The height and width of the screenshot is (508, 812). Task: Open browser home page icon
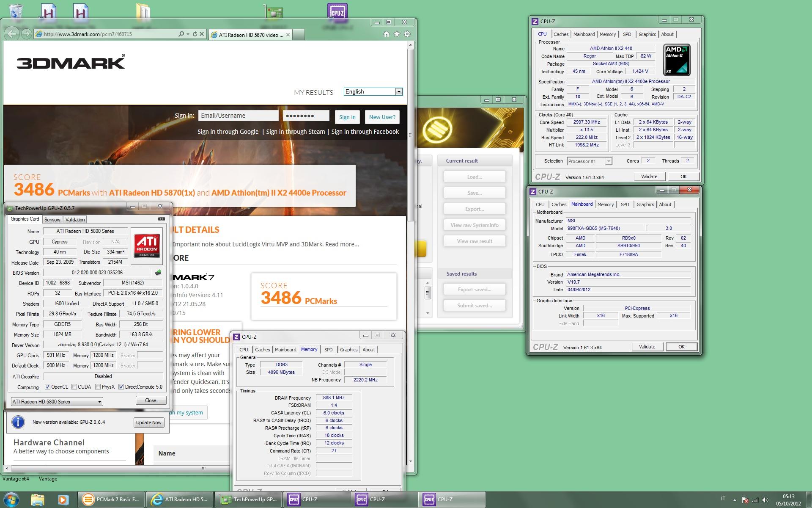pos(386,34)
